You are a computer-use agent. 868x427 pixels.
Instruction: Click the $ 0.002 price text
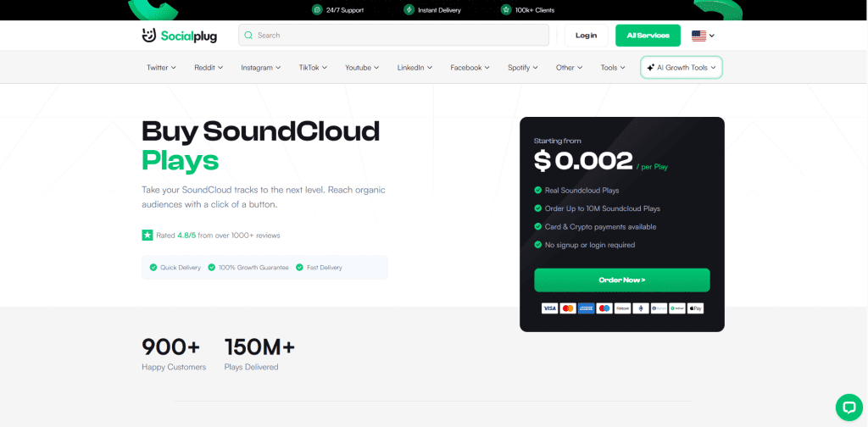click(583, 161)
